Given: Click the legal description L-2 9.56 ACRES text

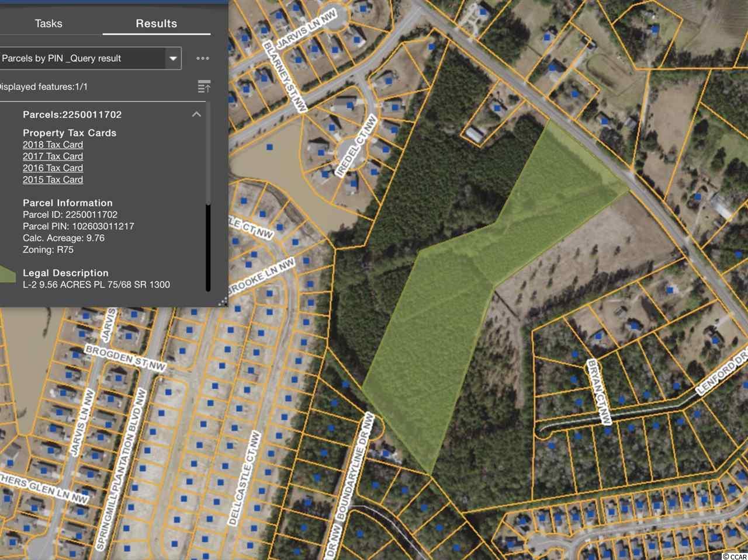Looking at the screenshot, I should pyautogui.click(x=96, y=284).
